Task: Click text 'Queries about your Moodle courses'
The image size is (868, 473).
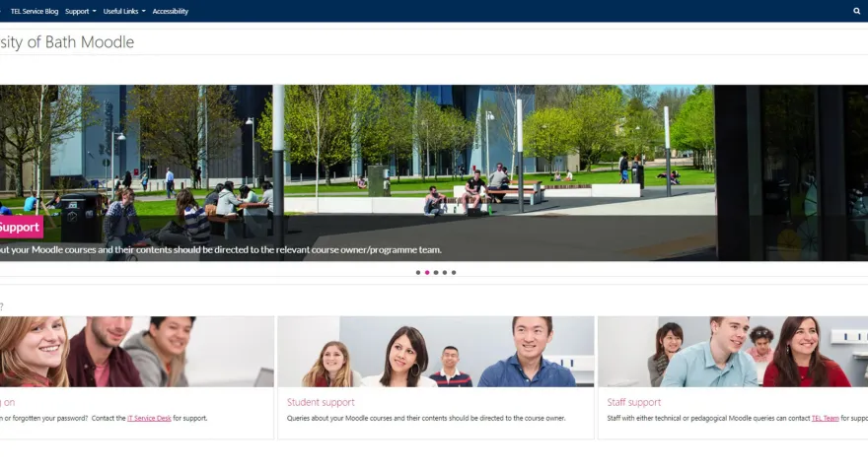Action: pos(340,418)
